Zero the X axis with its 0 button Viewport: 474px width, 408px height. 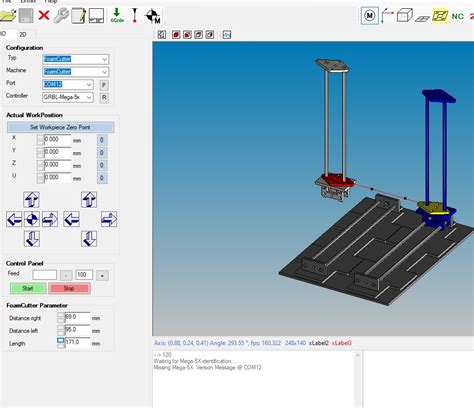[x=102, y=140]
